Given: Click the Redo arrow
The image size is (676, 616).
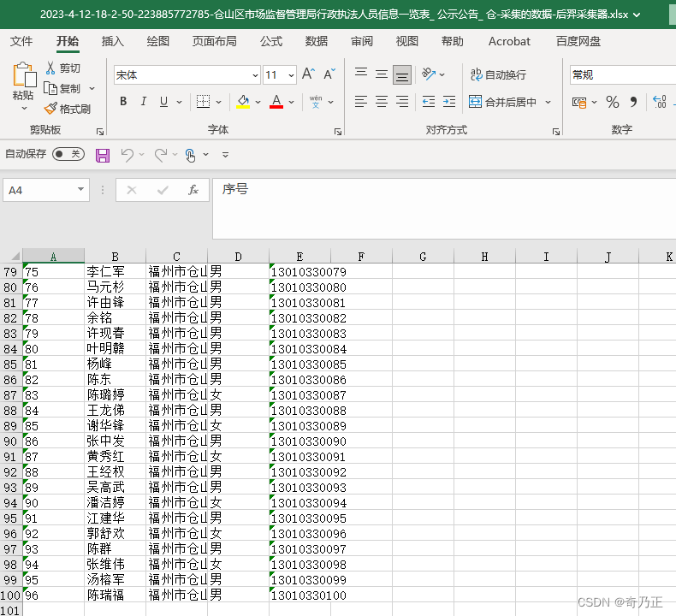Looking at the screenshot, I should click(161, 155).
